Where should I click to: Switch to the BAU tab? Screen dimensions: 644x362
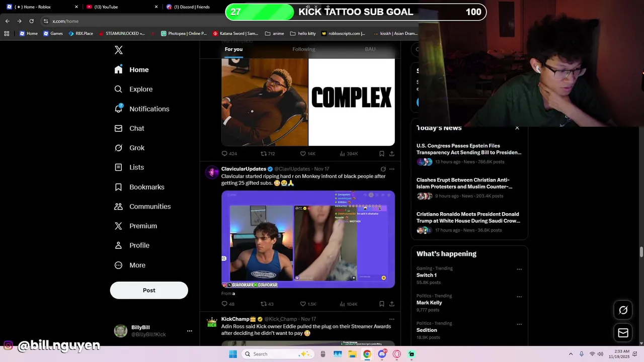point(370,49)
